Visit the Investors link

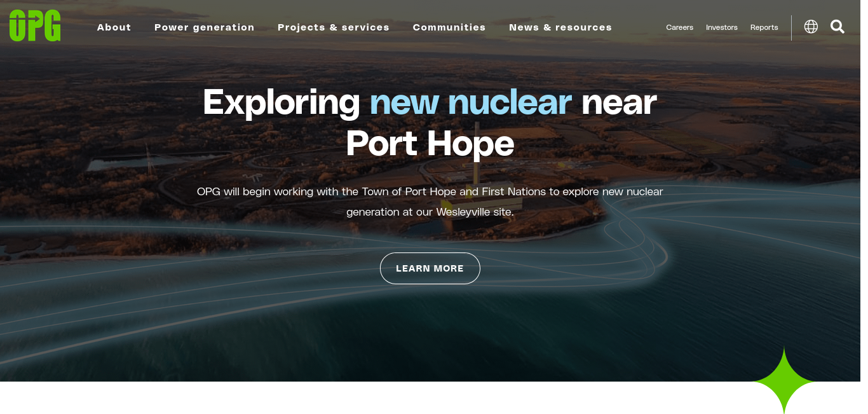click(722, 27)
